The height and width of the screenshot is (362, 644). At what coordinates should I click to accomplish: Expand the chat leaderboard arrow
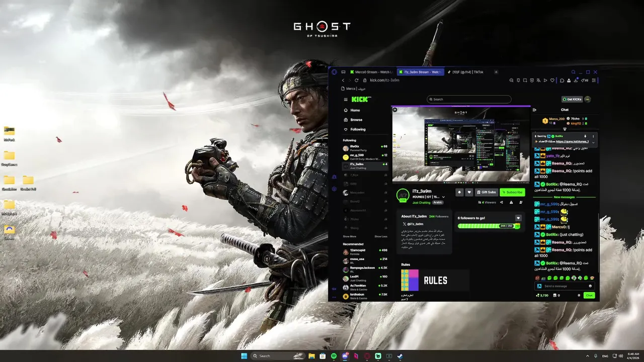coord(565,129)
